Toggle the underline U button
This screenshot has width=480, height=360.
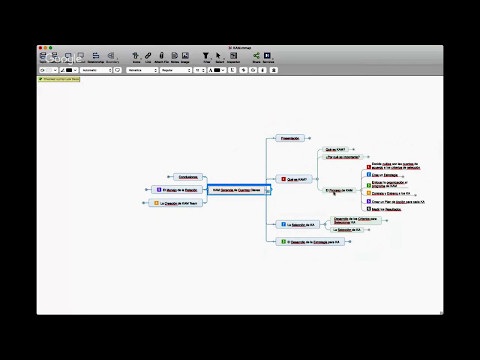(x=232, y=70)
